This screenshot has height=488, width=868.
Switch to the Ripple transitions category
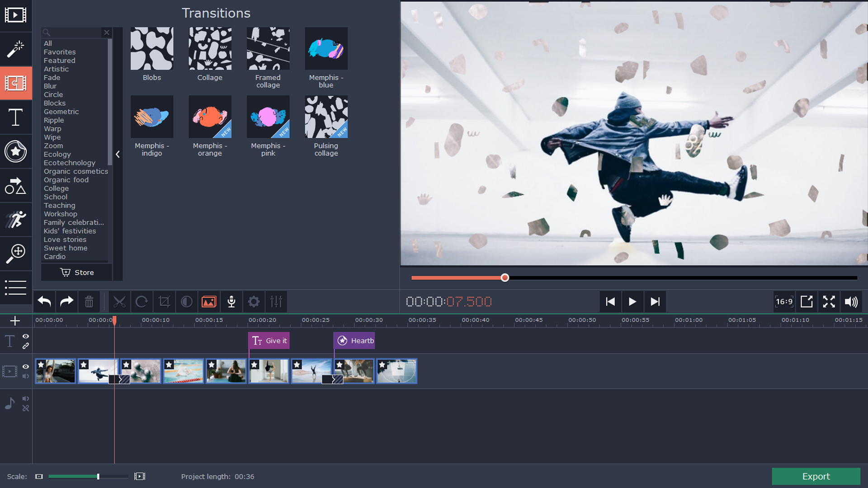click(x=54, y=120)
